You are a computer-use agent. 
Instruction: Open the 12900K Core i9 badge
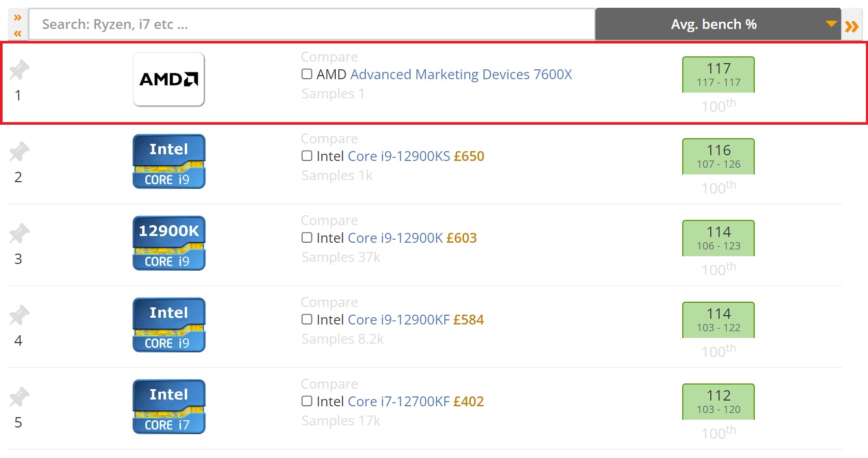(169, 243)
